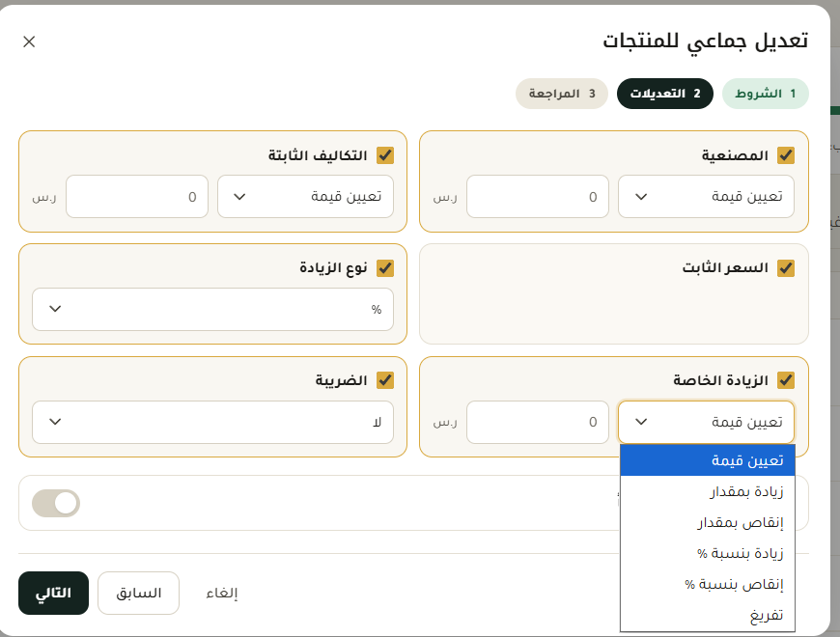Image resolution: width=840 pixels, height=637 pixels.
Task: Click إلغاء to cancel
Action: (x=222, y=594)
